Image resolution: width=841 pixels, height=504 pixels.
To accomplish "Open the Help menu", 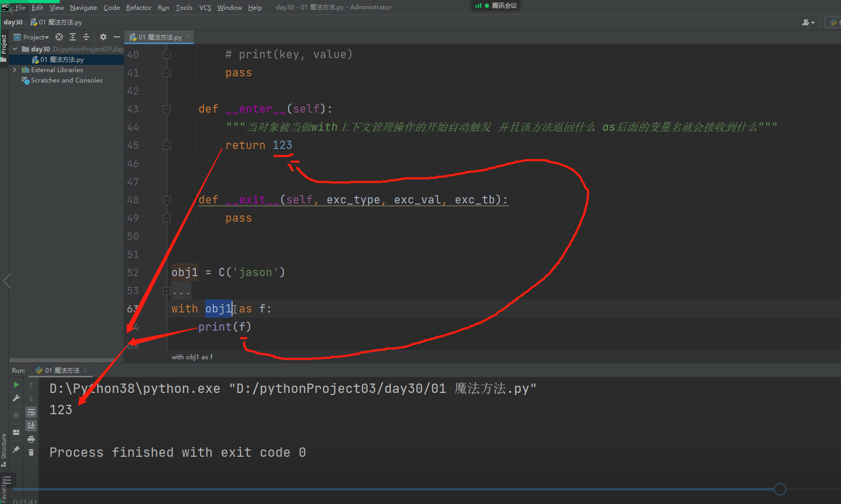I will 255,7.
